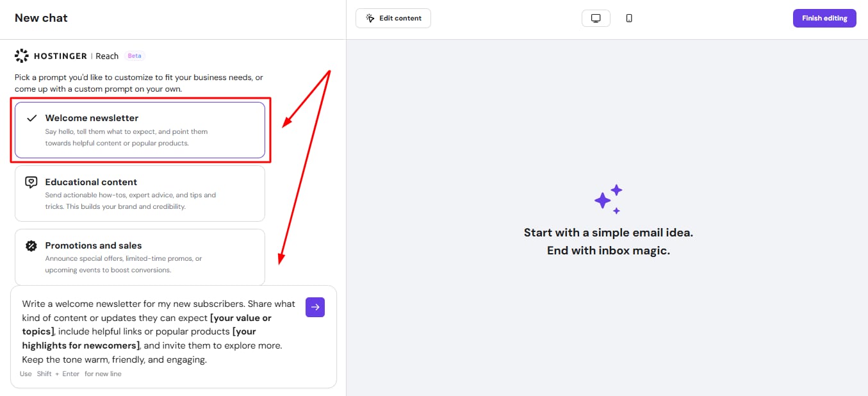Click the discount badge icon for Promotions
868x396 pixels.
(31, 246)
